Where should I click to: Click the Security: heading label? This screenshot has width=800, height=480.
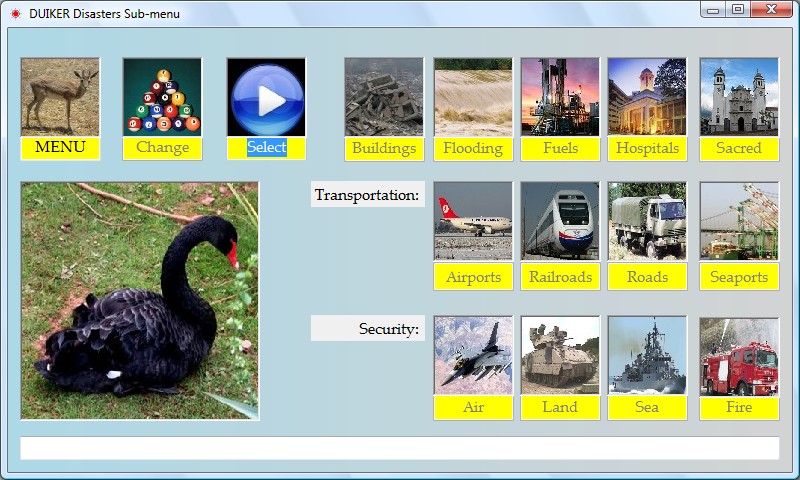[368, 328]
